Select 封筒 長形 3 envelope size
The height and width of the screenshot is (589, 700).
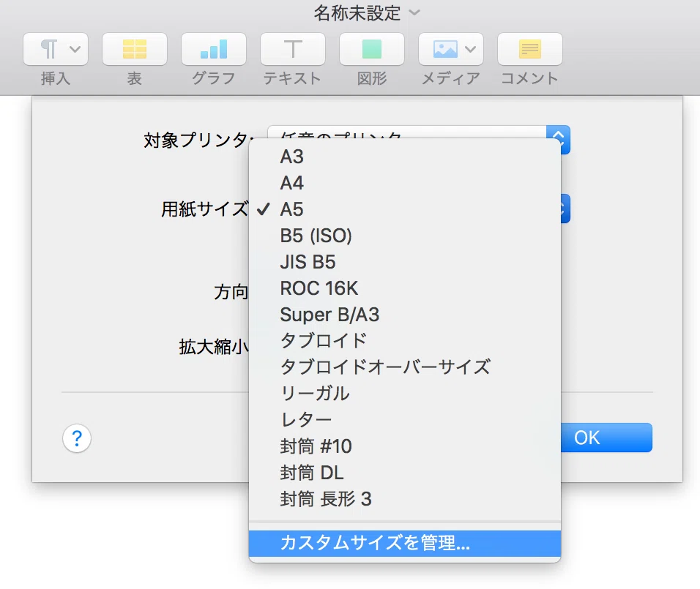[x=404, y=499]
